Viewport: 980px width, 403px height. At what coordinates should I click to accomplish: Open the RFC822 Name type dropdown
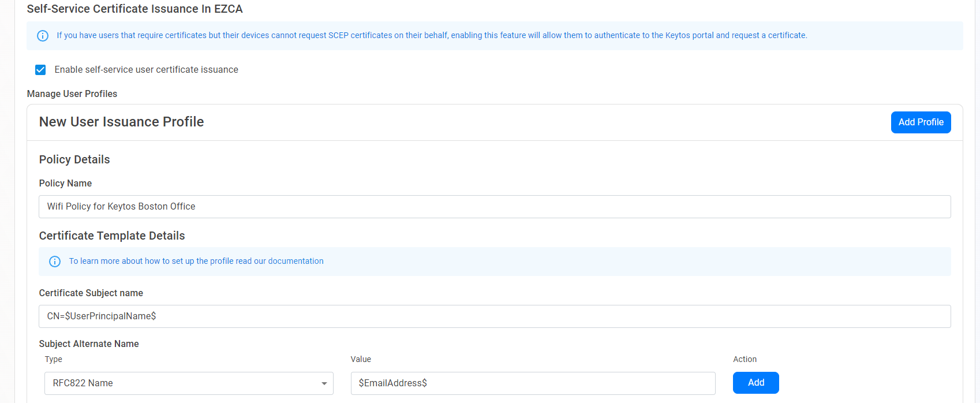189,383
